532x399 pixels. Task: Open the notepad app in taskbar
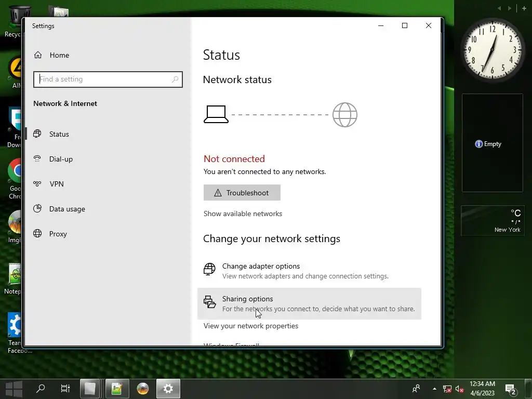tap(117, 389)
